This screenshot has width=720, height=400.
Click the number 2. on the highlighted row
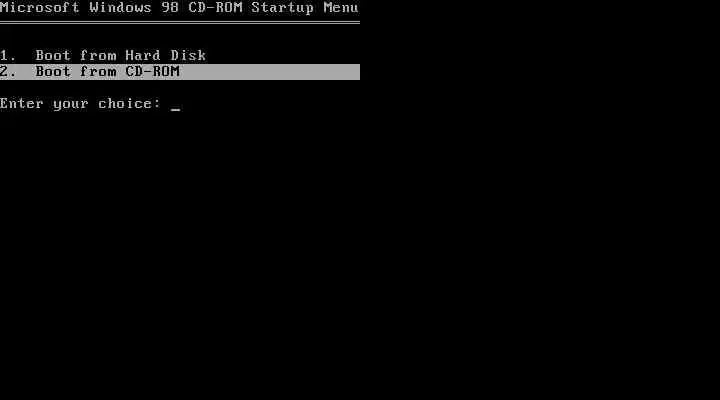[x=8, y=72]
